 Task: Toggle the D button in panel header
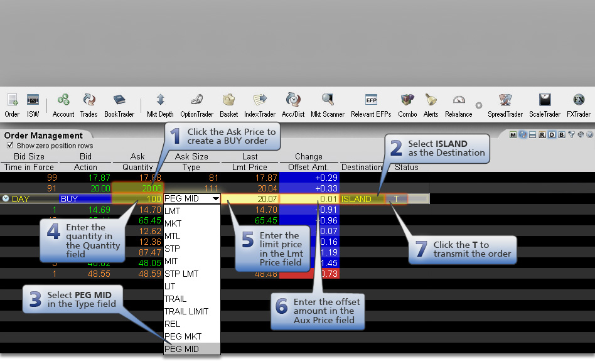tap(552, 135)
